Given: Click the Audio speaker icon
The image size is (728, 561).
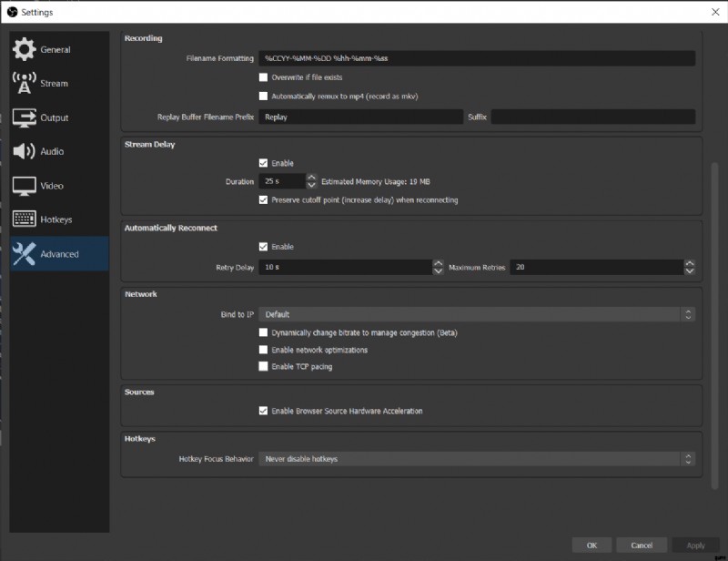Looking at the screenshot, I should pyautogui.click(x=25, y=152).
